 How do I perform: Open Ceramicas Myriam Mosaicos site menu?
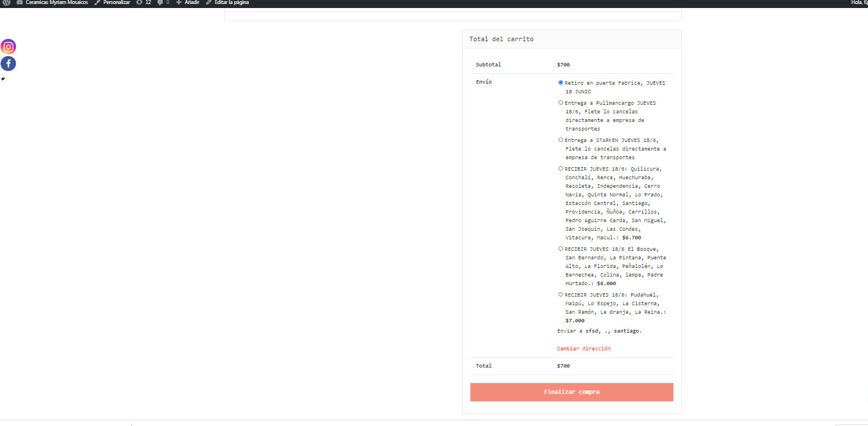[x=52, y=3]
